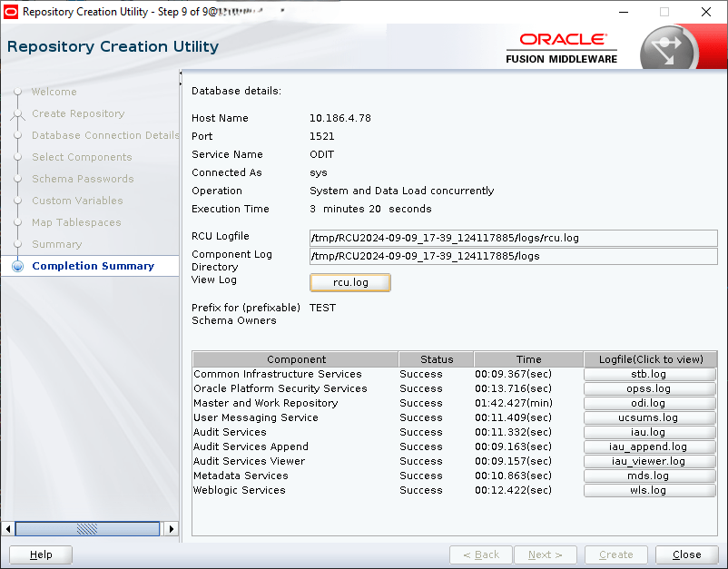This screenshot has height=569, width=728.
Task: Click the Component column header
Action: coord(296,359)
